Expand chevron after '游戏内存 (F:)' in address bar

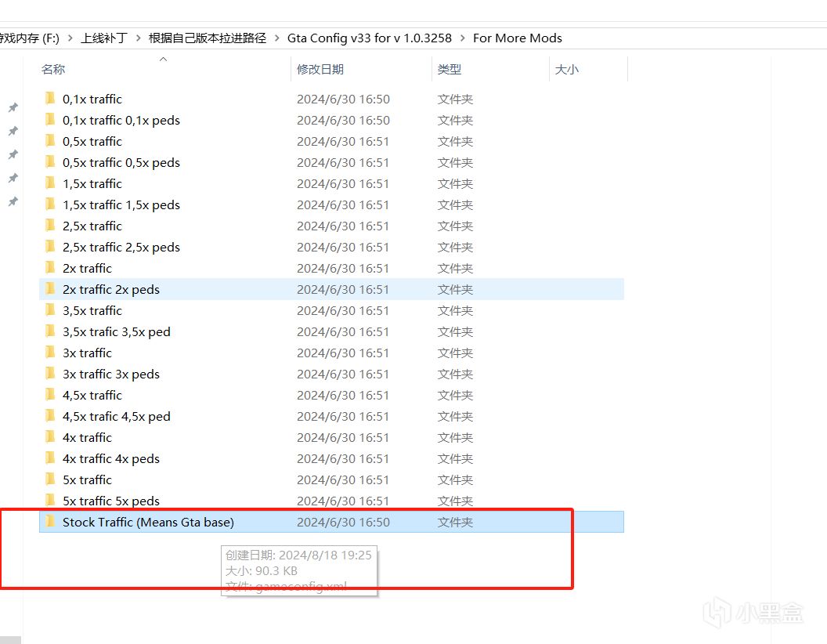[x=70, y=38]
